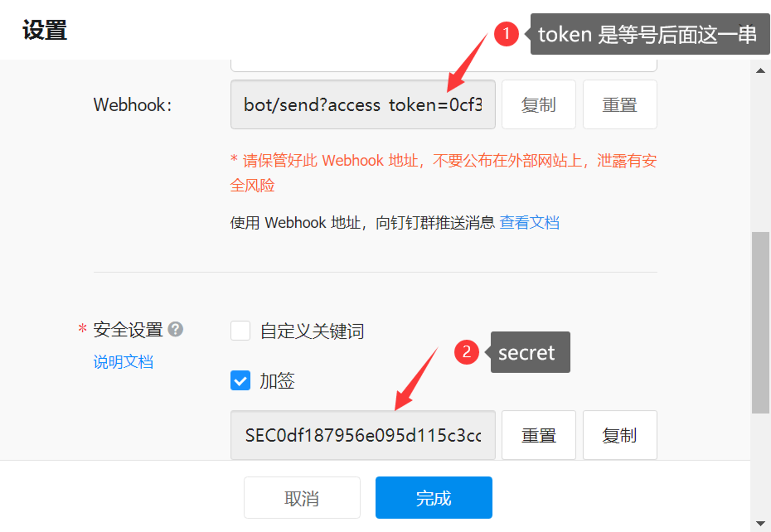The image size is (771, 532).
Task: Click the help question mark beside 安全设置
Action: tap(175, 330)
